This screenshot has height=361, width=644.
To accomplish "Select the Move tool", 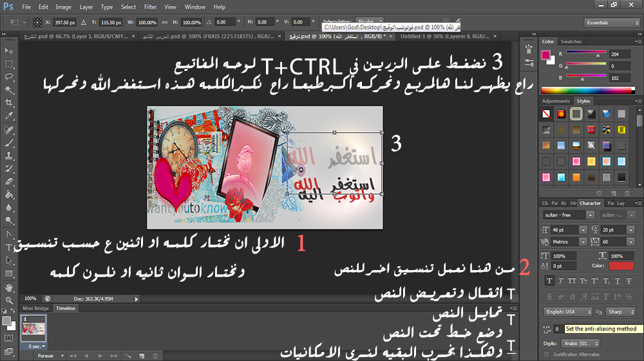I will 9,50.
